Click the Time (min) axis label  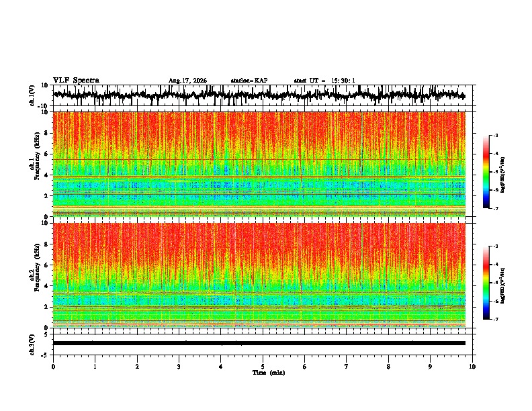[x=269, y=373]
